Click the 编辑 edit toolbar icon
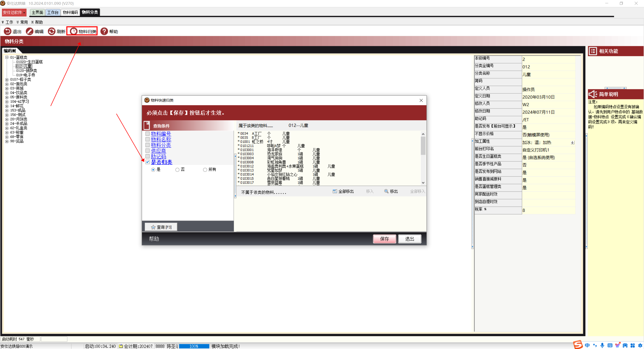The image size is (644, 349). pos(29,31)
